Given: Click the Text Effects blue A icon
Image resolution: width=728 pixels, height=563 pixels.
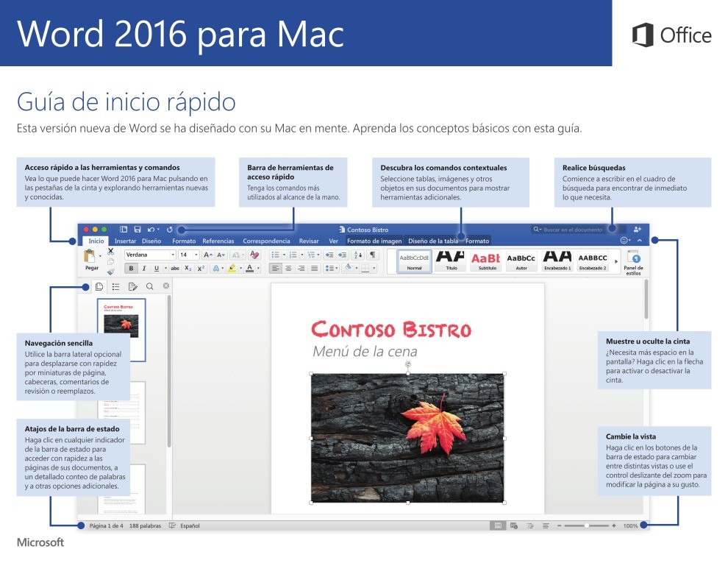Looking at the screenshot, I should (x=216, y=269).
